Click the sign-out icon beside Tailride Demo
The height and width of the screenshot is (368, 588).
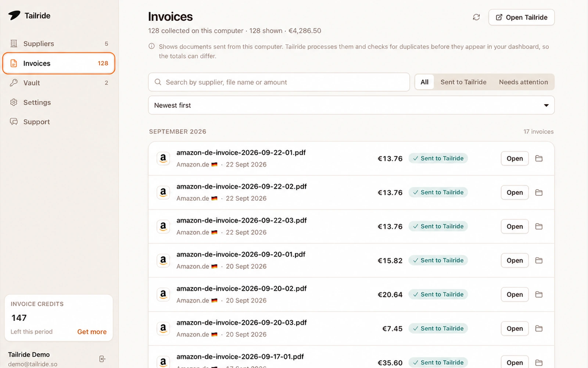tap(103, 359)
